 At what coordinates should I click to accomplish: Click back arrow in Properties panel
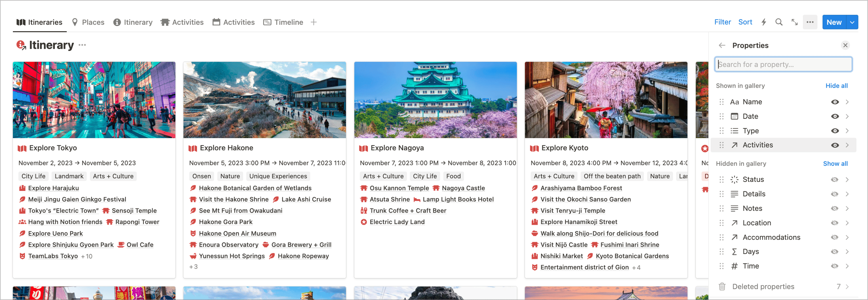[x=722, y=45]
